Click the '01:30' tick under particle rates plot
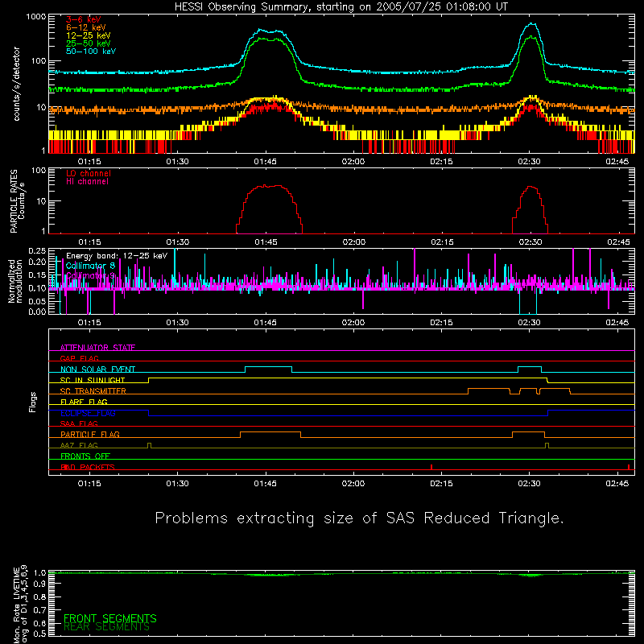This screenshot has width=644, height=644. pos(177,242)
